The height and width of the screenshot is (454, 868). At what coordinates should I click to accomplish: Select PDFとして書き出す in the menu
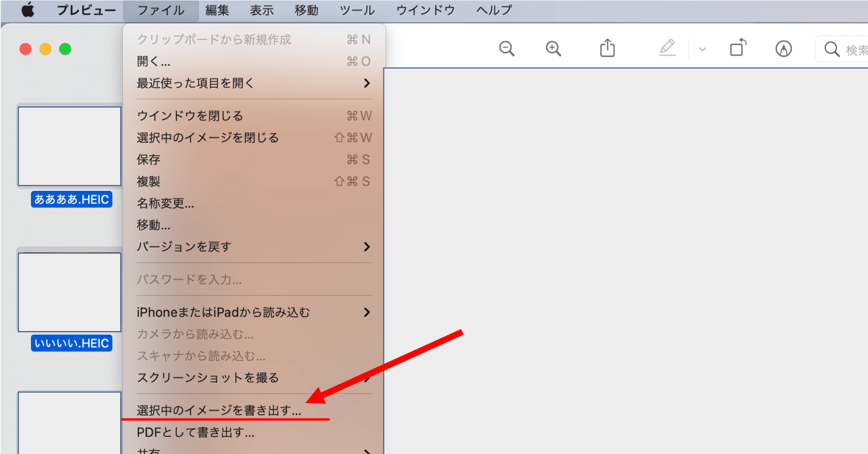point(195,433)
